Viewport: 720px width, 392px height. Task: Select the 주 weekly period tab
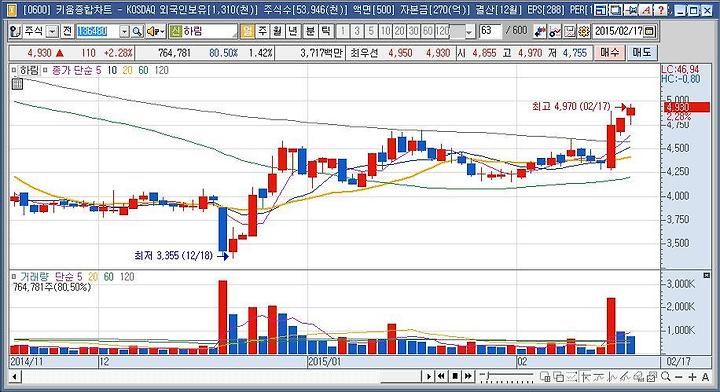click(x=262, y=31)
